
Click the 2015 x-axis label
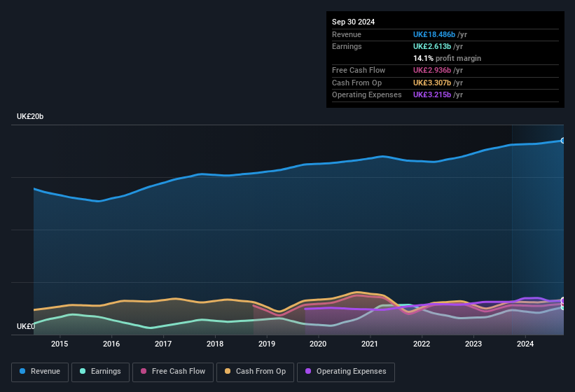point(60,344)
